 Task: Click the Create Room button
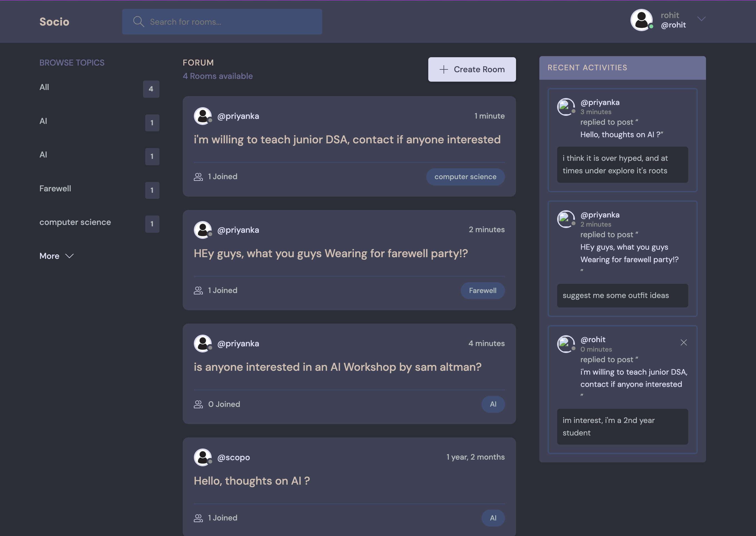472,69
